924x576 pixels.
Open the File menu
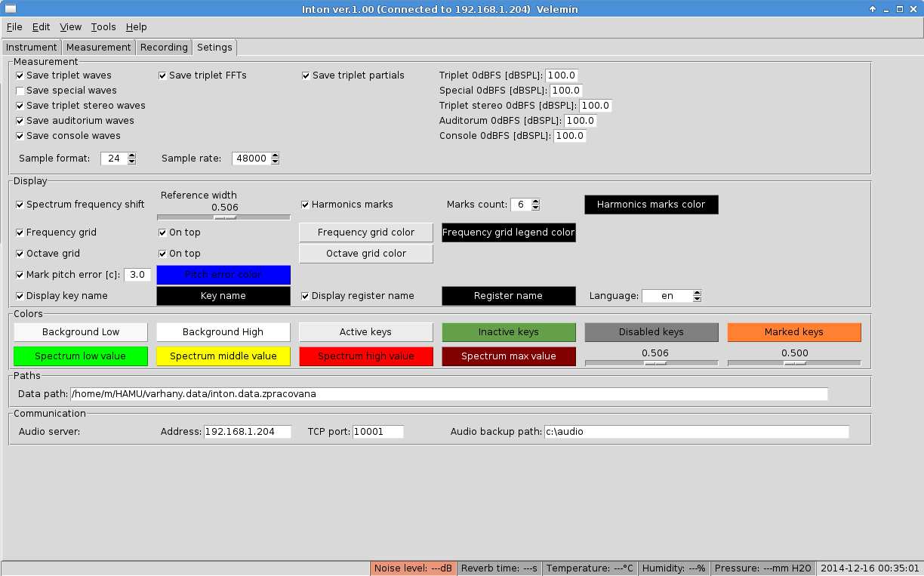tap(14, 26)
